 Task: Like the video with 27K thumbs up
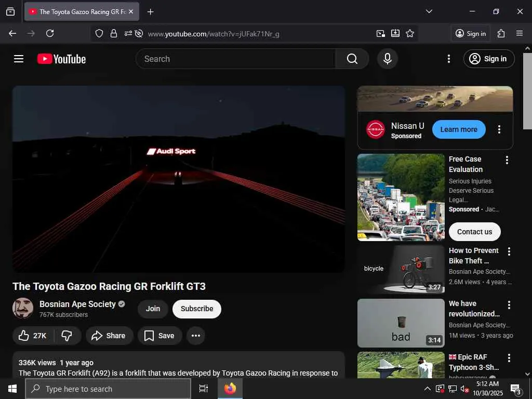click(33, 336)
